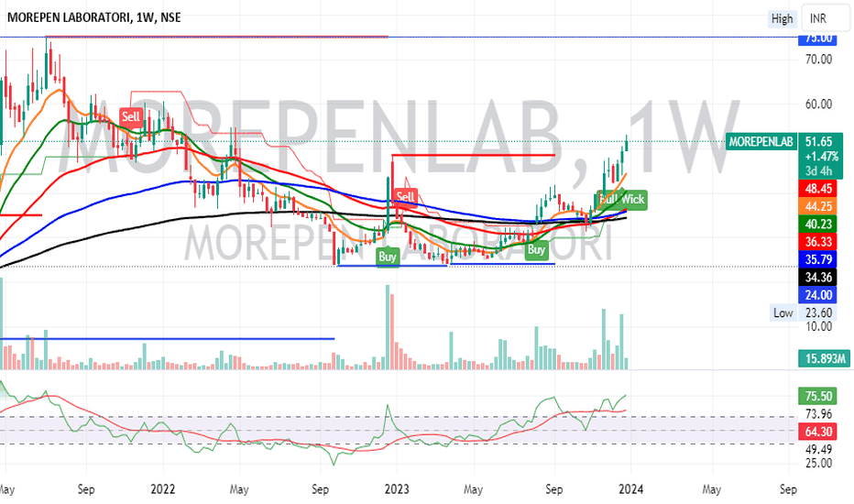Image resolution: width=854 pixels, height=504 pixels.
Task: Click the 23.60 low price value
Action: coord(818,312)
